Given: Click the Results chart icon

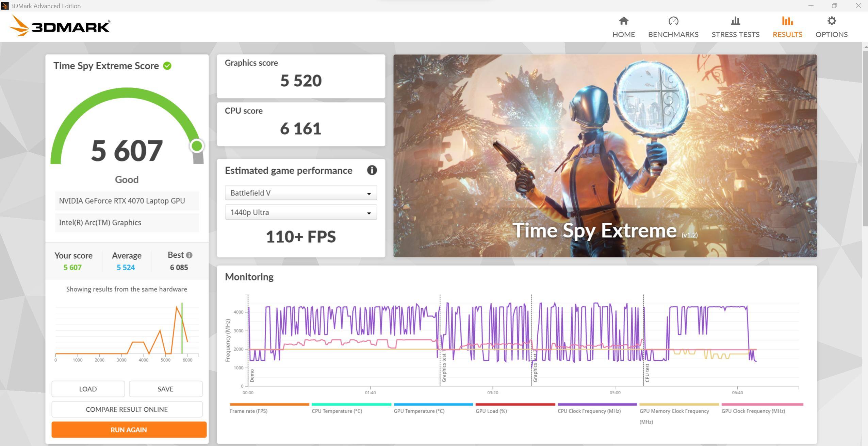Looking at the screenshot, I should pos(787,21).
